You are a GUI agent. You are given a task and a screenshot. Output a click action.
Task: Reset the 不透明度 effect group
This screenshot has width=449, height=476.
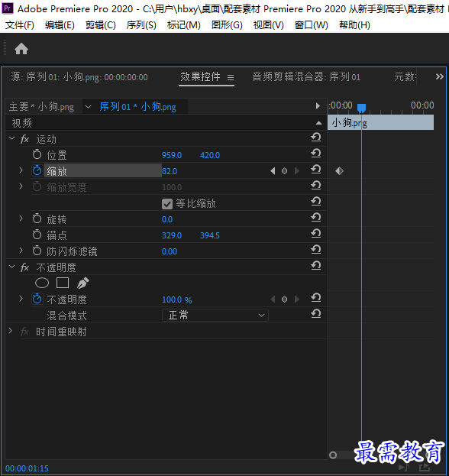coord(316,266)
